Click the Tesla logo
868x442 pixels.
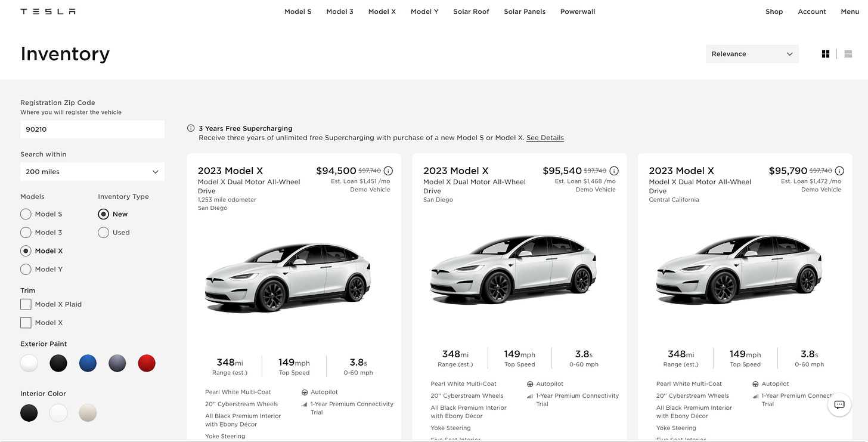48,11
